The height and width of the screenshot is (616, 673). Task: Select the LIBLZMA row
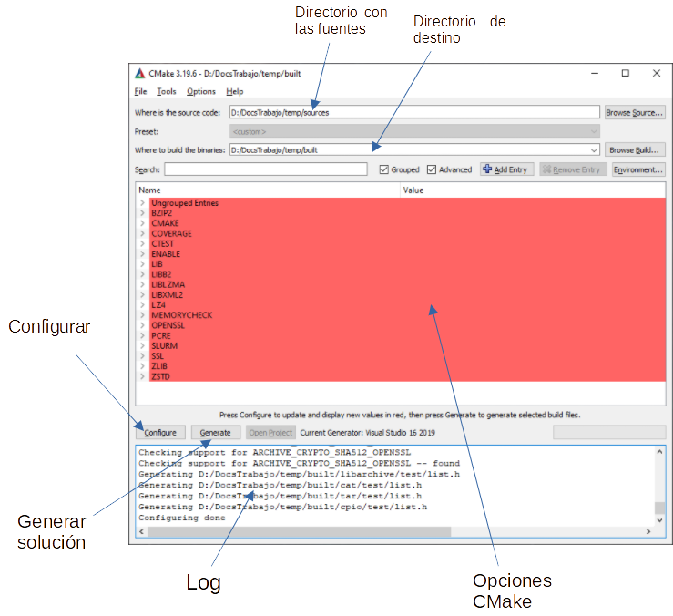407,284
